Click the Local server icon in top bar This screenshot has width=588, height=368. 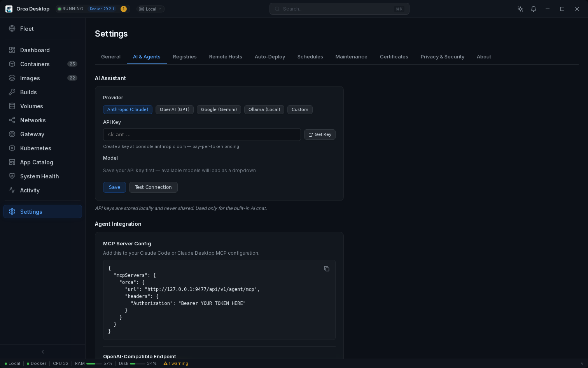142,9
